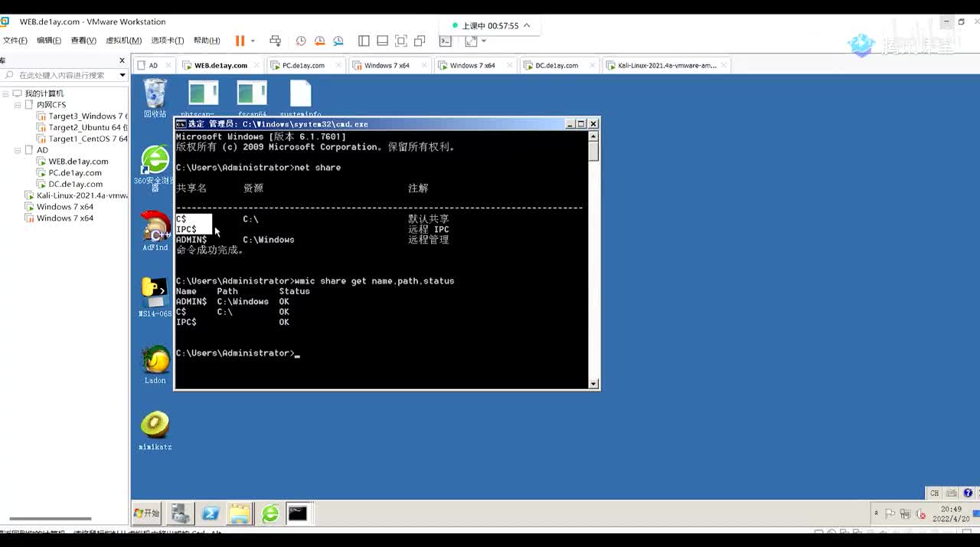Image resolution: width=980 pixels, height=547 pixels.
Task: Click cmd window scroll up arrow
Action: [593, 136]
